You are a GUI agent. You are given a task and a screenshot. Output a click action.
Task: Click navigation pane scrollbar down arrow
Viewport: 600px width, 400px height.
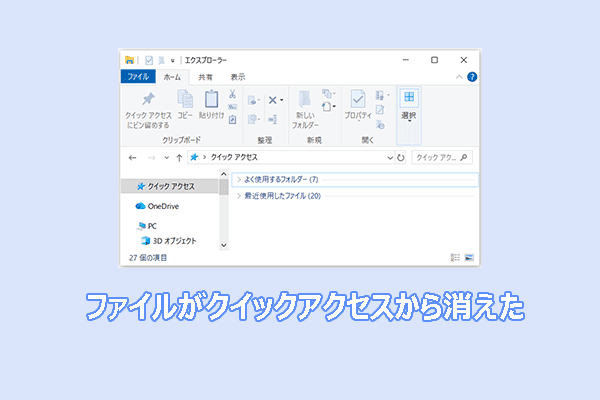(224, 245)
